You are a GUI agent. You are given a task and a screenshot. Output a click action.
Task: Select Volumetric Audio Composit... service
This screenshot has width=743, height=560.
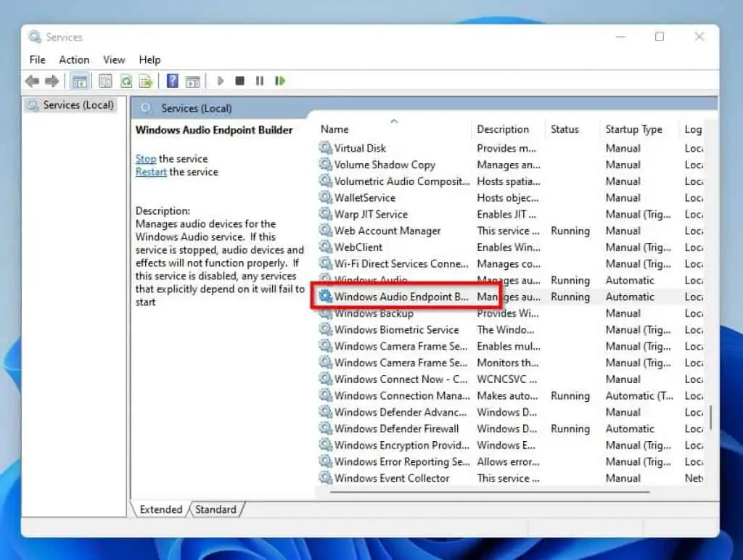(402, 181)
